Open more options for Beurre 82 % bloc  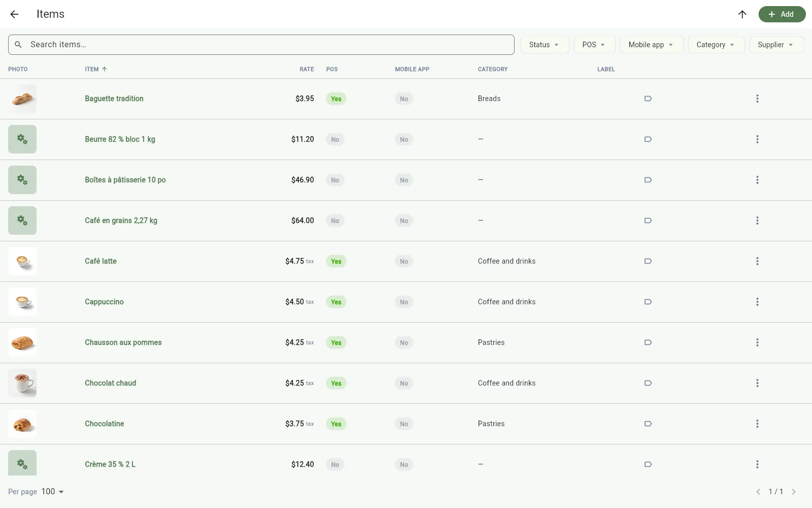coord(757,139)
